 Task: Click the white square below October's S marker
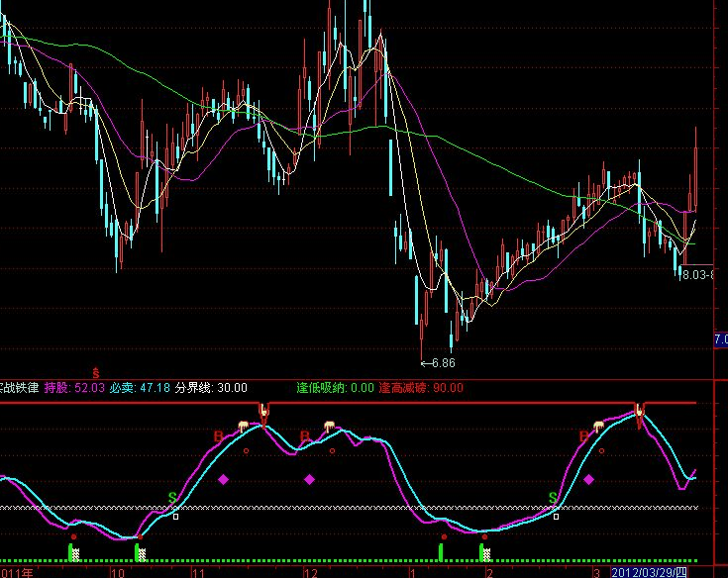click(175, 517)
